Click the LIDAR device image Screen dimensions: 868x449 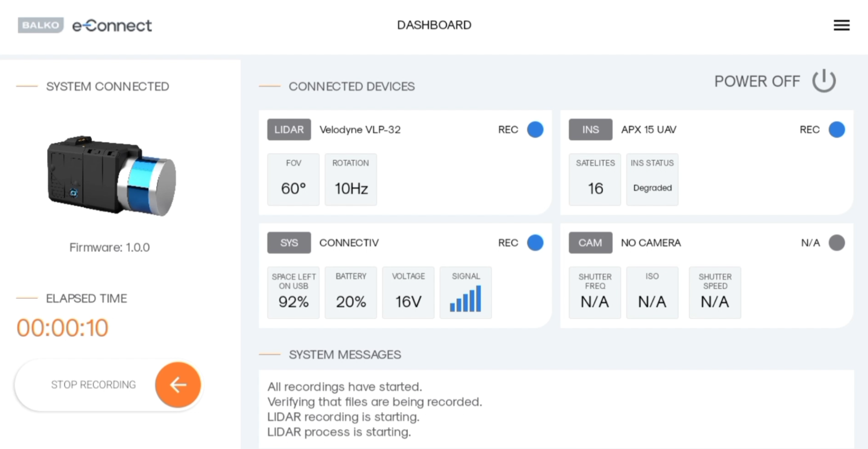[111, 175]
